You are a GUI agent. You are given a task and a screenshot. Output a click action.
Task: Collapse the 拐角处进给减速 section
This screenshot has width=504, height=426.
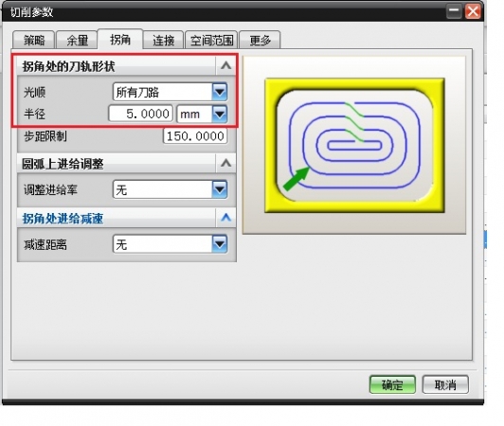click(x=225, y=218)
